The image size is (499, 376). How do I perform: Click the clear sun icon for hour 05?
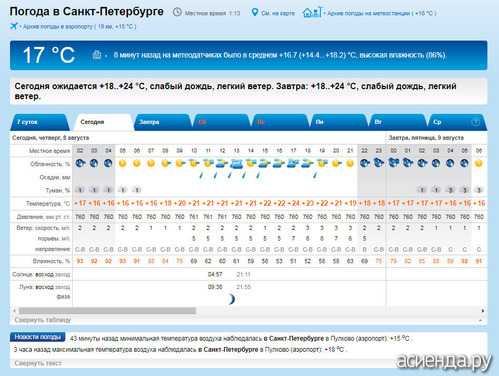pos(123,163)
